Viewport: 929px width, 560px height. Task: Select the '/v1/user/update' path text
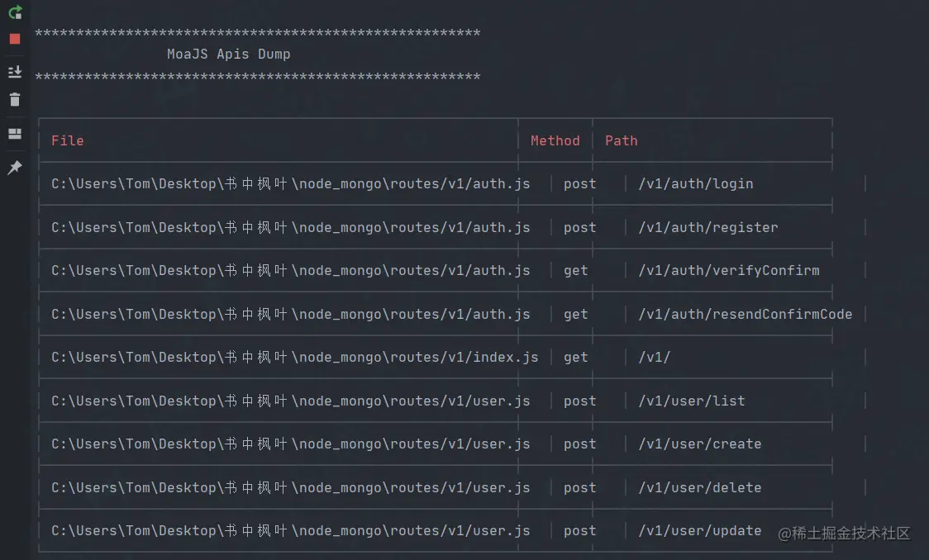(700, 531)
